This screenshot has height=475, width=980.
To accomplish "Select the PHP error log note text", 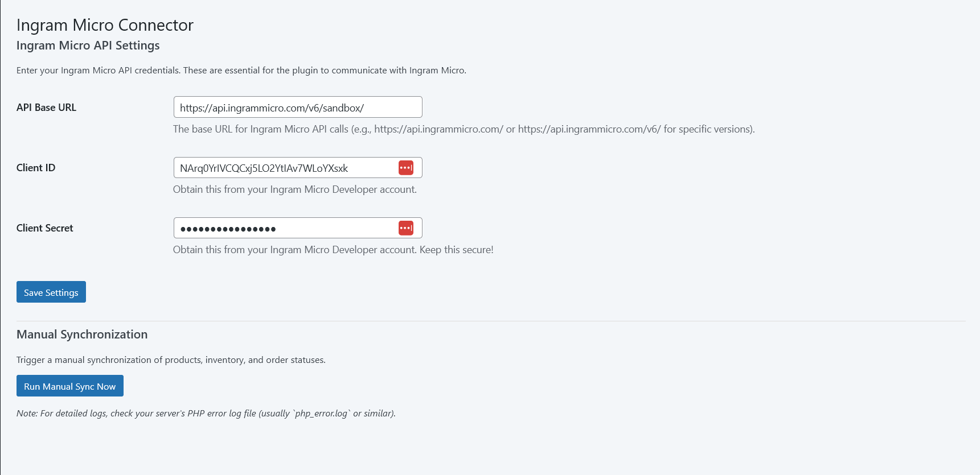I will coord(206,414).
